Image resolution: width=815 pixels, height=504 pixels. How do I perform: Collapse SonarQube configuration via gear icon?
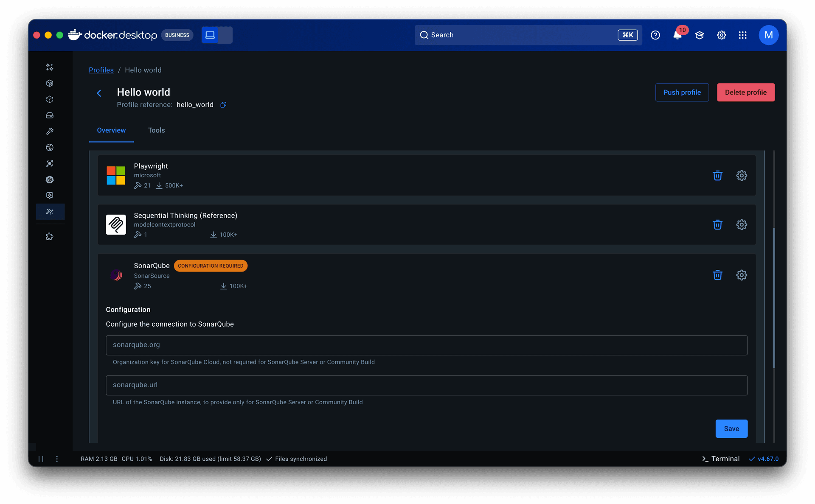click(741, 275)
